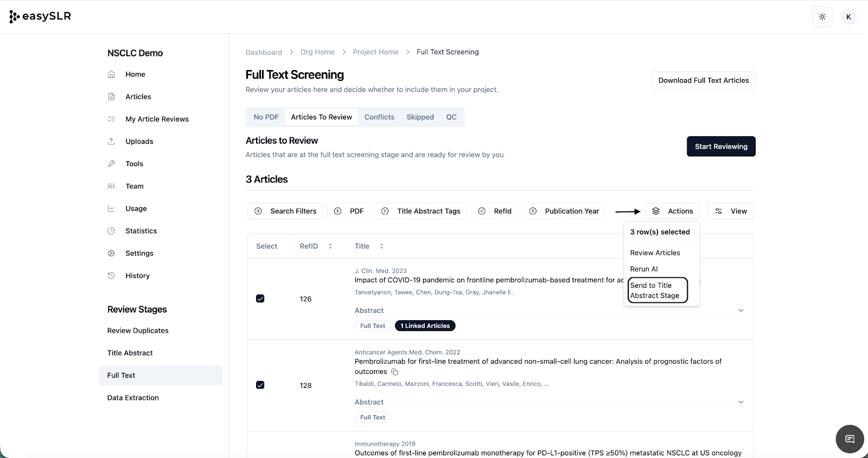Switch to the Conflicts tab
The width and height of the screenshot is (868, 458).
point(379,117)
